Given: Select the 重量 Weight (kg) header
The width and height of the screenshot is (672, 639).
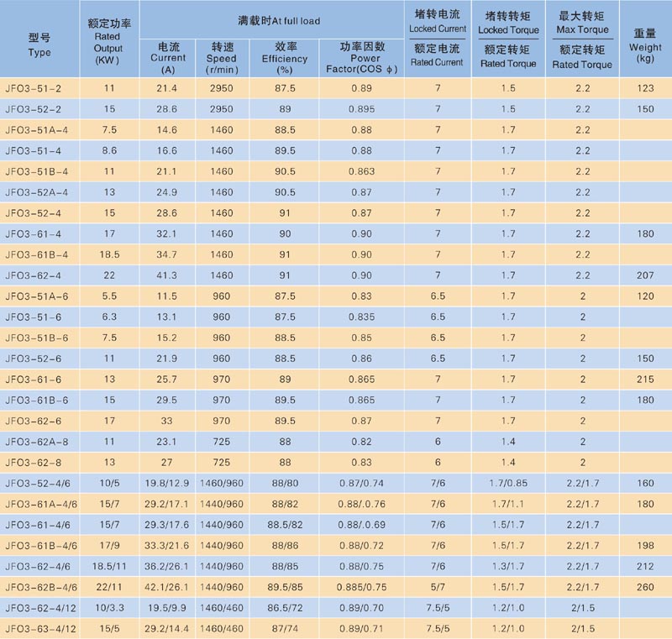Looking at the screenshot, I should tap(643, 46).
